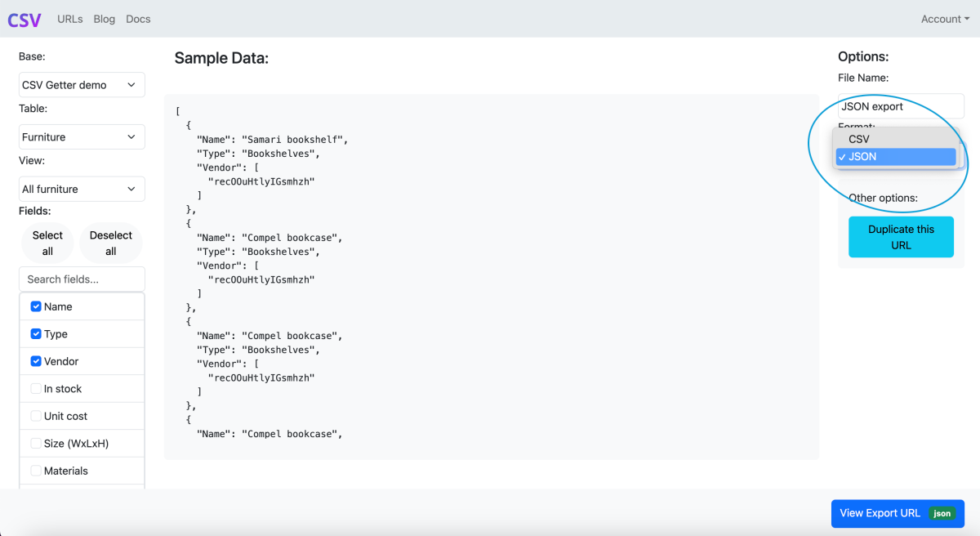Viewport: 980px width, 536px height.
Task: Open the URLs page from navigation
Action: point(69,19)
